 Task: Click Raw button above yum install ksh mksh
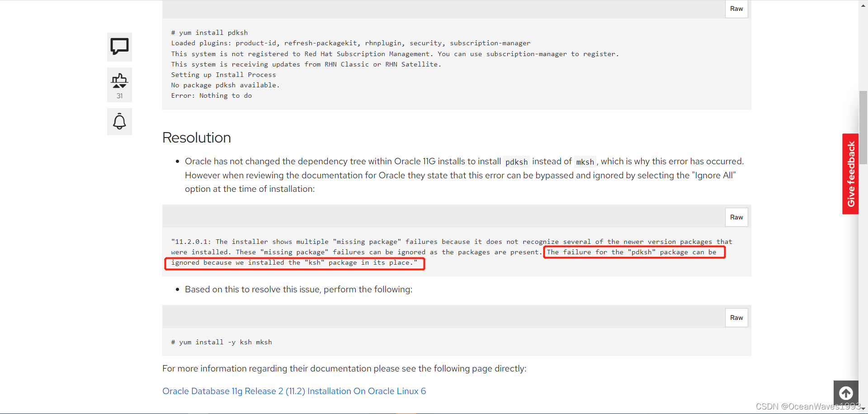(x=736, y=318)
